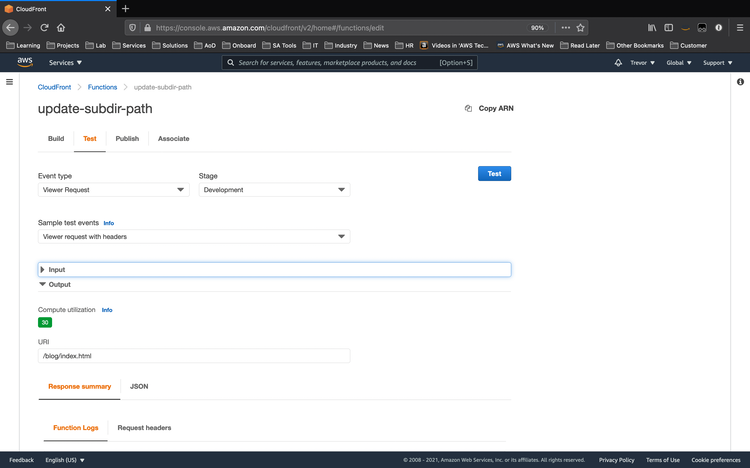Open the Projects bookmarks folder

(63, 45)
